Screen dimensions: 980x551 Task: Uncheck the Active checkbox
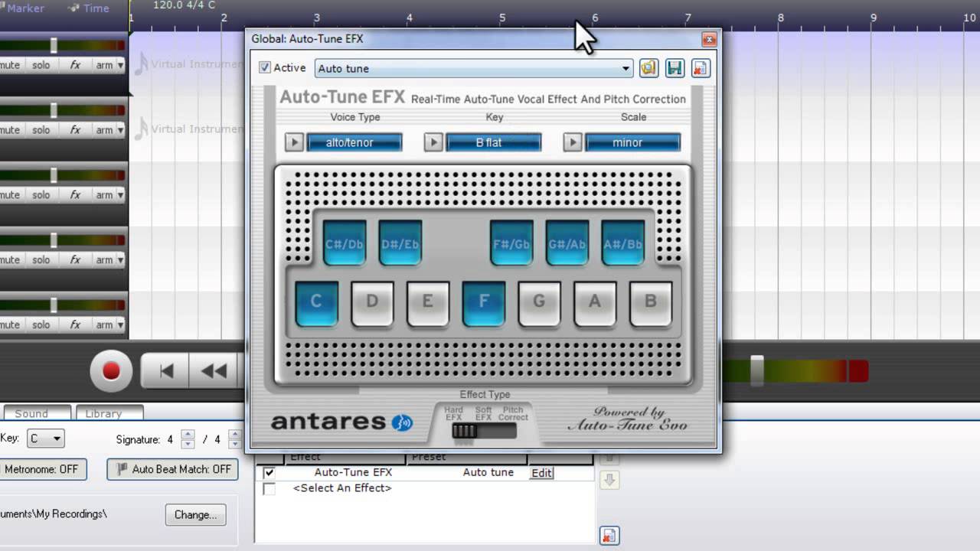pos(265,67)
